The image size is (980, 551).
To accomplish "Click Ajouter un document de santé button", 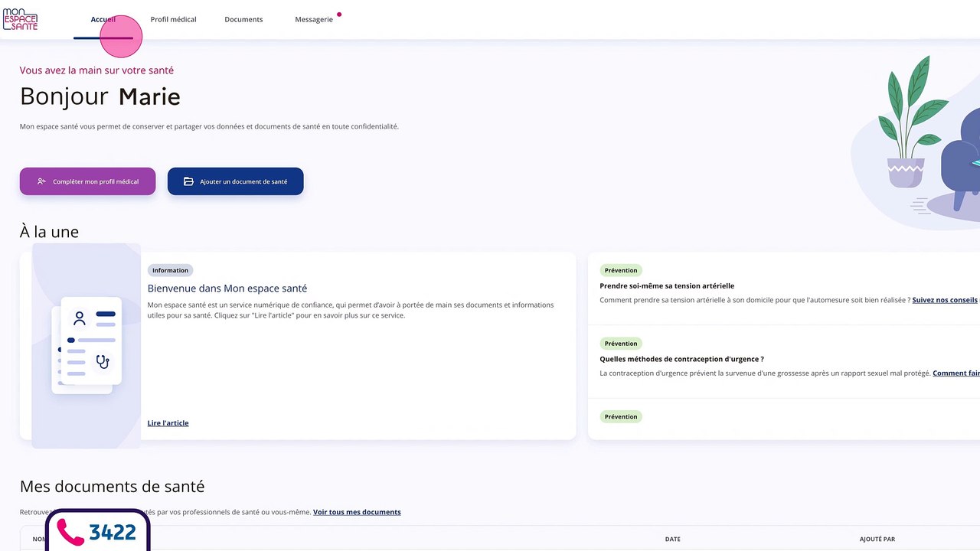I will tap(235, 181).
